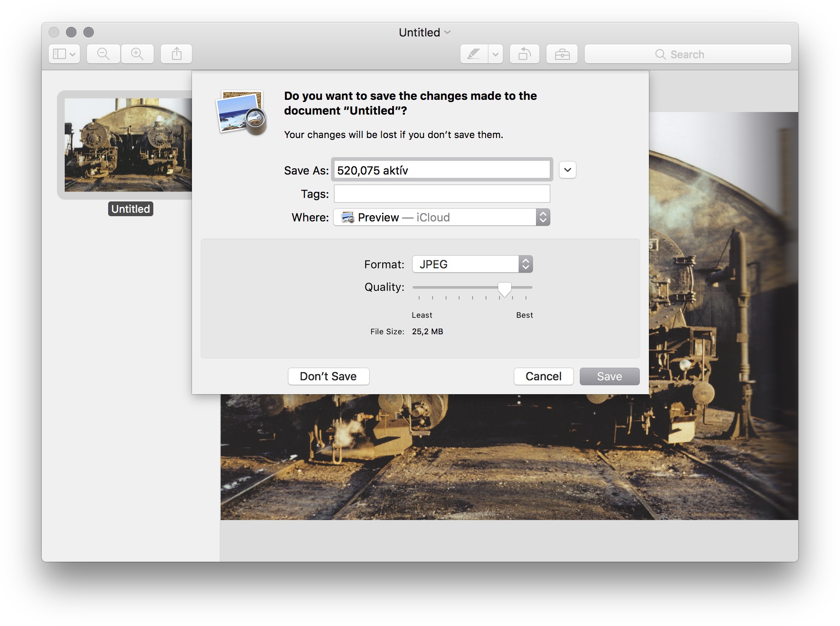Click the grey window close button
This screenshot has height=626, width=840.
[54, 32]
